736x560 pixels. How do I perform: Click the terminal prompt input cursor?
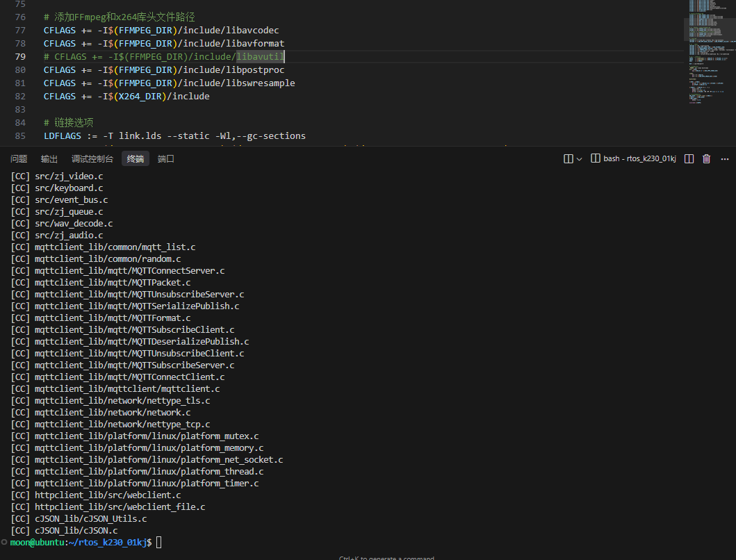pyautogui.click(x=158, y=542)
